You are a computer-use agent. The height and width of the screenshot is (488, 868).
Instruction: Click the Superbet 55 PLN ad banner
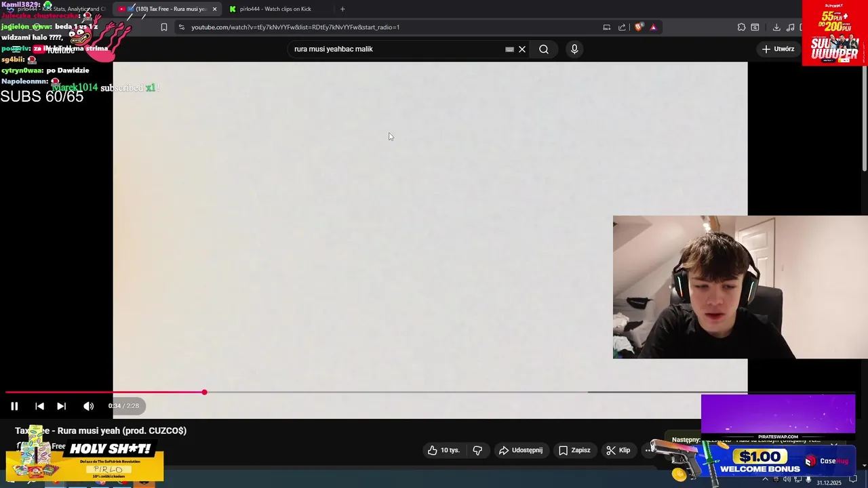[835, 33]
